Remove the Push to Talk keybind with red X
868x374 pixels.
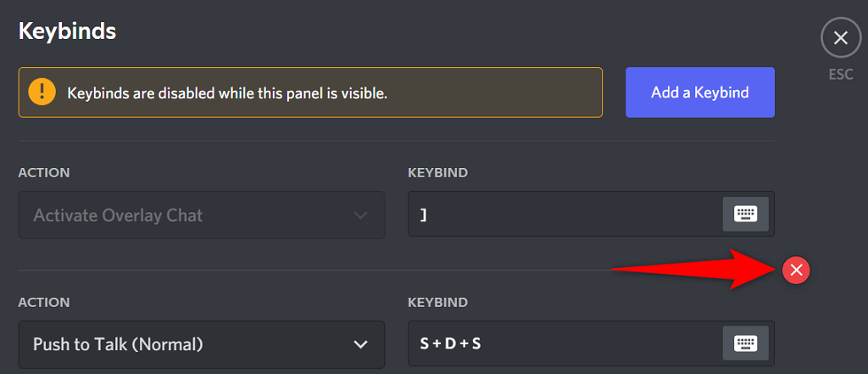point(796,270)
